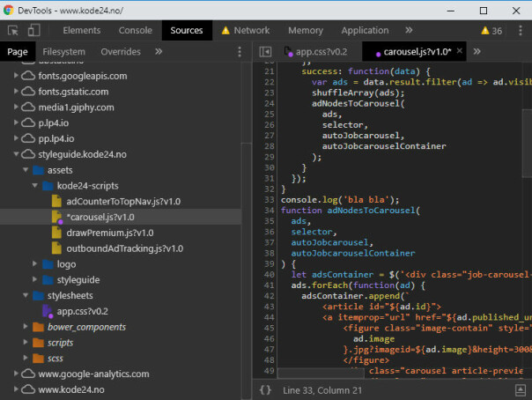Expand the scripts folder arrow
Image resolution: width=532 pixels, height=400 pixels.
[x=26, y=342]
